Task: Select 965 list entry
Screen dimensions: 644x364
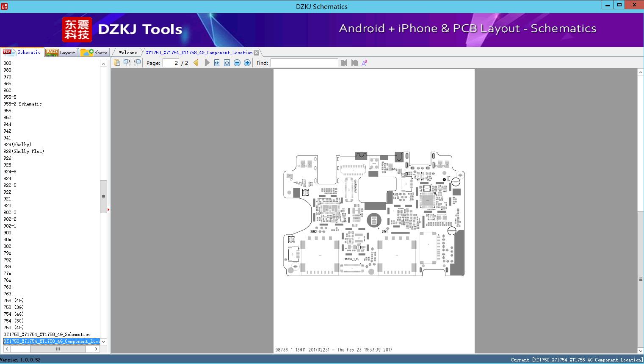Action: coord(7,83)
